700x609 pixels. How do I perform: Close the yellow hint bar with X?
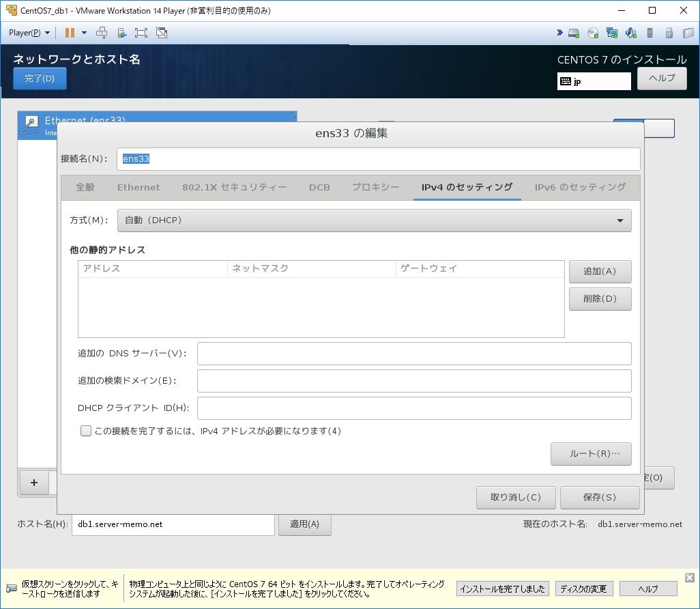pos(690,578)
